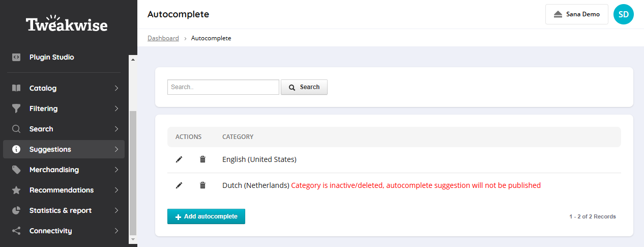This screenshot has width=644, height=247.
Task: Click trash icon for Dutch (Netherlands)
Action: [202, 185]
